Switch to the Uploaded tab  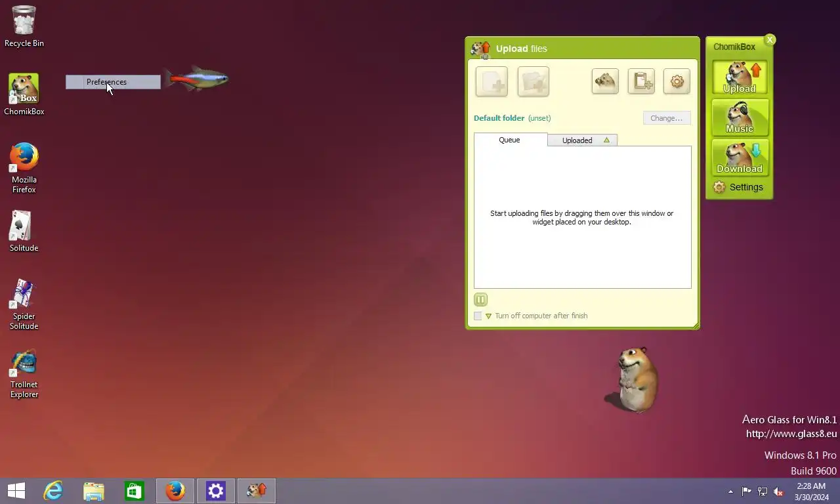(582, 140)
